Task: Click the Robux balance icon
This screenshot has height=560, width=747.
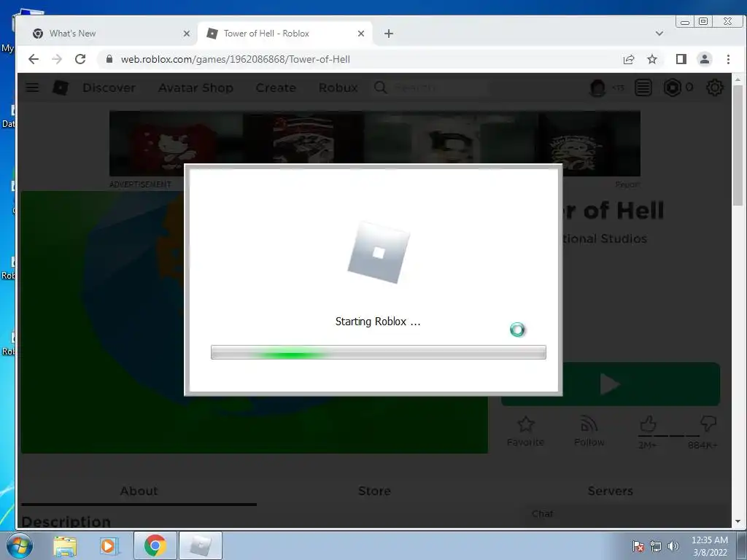Action: click(673, 87)
